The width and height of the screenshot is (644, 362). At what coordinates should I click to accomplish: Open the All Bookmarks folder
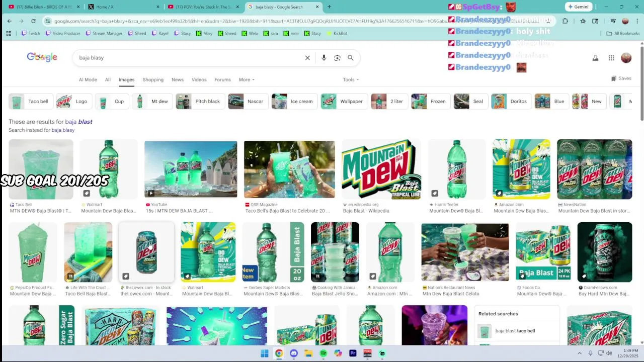(x=623, y=33)
